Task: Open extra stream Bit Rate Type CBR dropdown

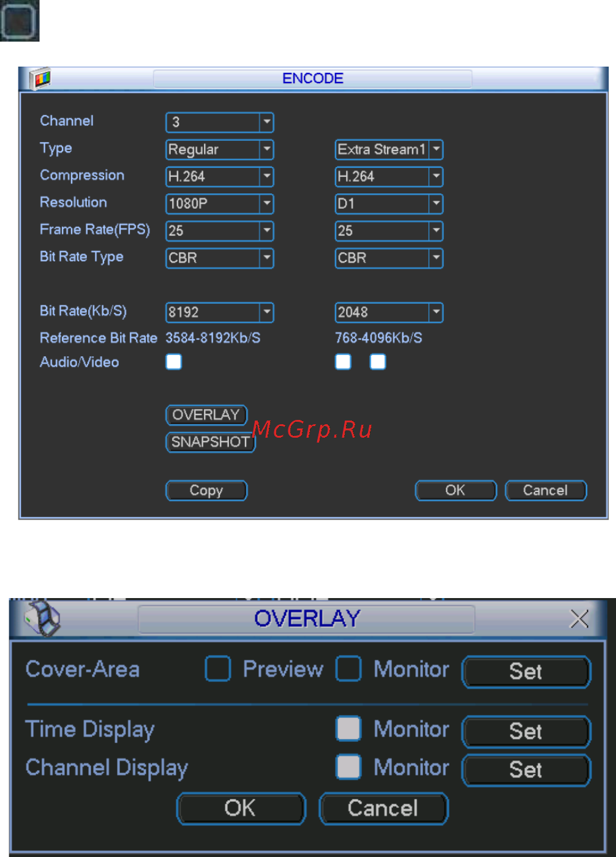Action: pyautogui.click(x=389, y=258)
